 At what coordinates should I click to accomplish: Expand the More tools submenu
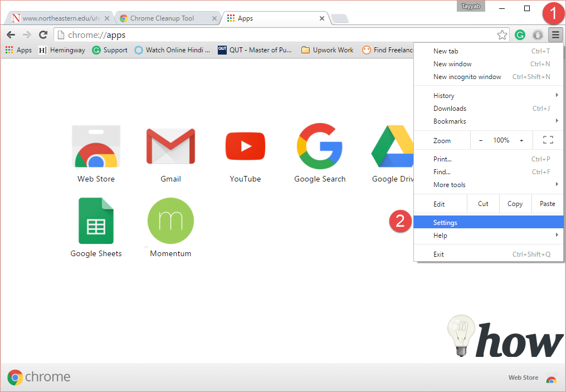click(489, 185)
